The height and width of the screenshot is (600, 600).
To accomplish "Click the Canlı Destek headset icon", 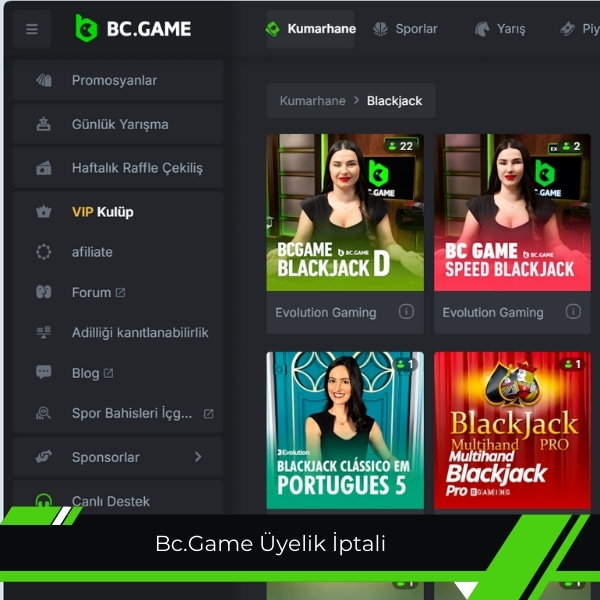I will [x=44, y=501].
